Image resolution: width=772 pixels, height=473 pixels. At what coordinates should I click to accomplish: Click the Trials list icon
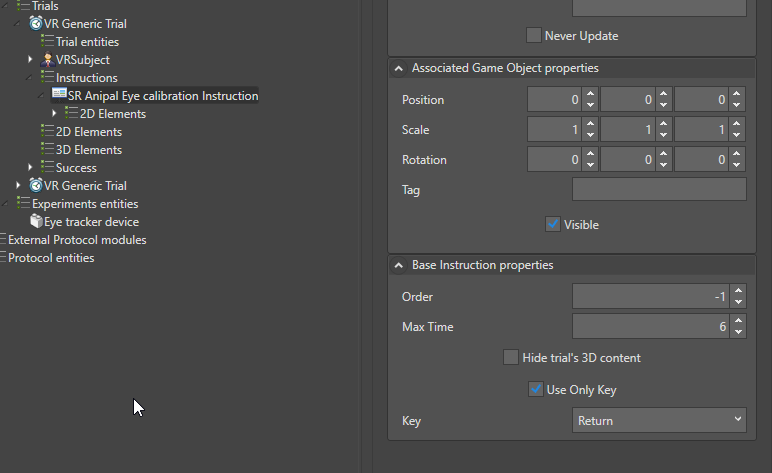click(x=24, y=5)
